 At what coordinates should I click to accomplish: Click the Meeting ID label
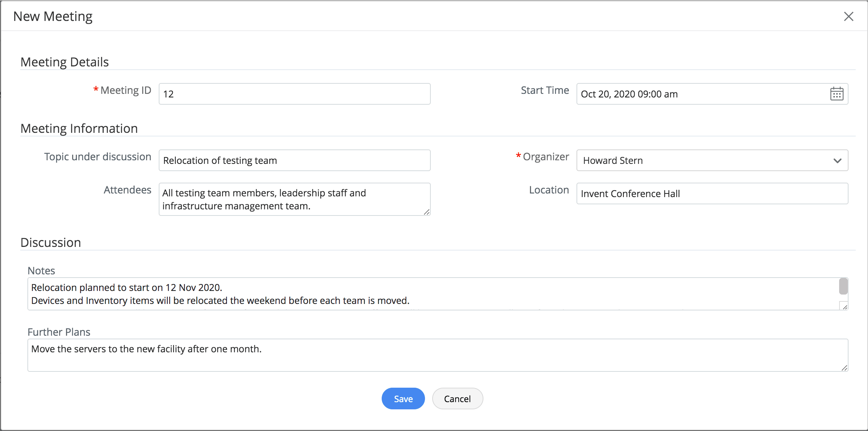pyautogui.click(x=126, y=90)
